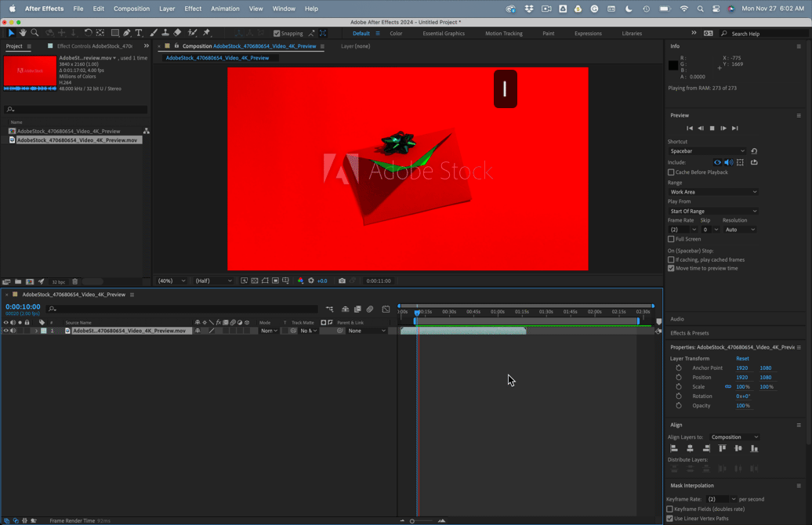Select the Puppet Pin tool
Screen dimensions: 812x525
point(207,33)
